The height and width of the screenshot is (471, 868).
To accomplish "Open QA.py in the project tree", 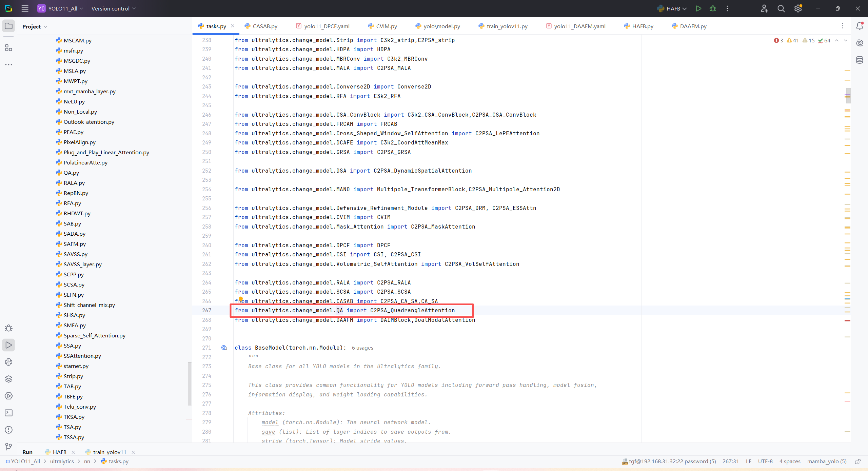I will pyautogui.click(x=71, y=173).
